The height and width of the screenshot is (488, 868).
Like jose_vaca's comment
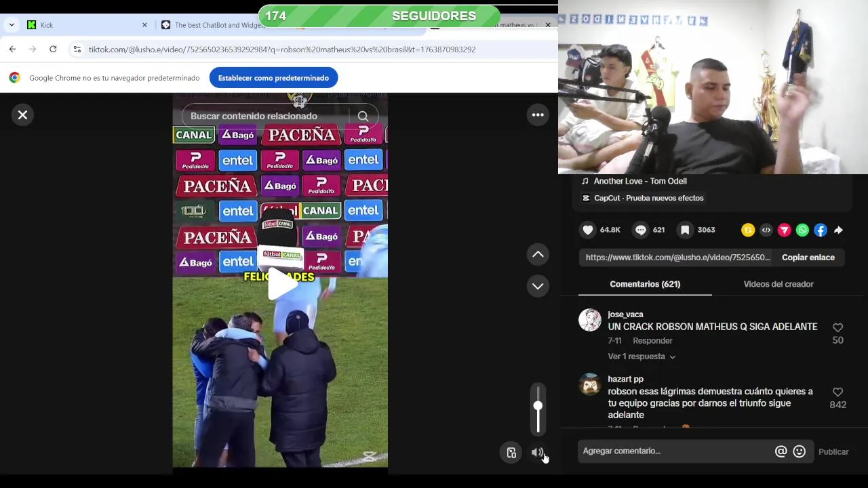837,327
